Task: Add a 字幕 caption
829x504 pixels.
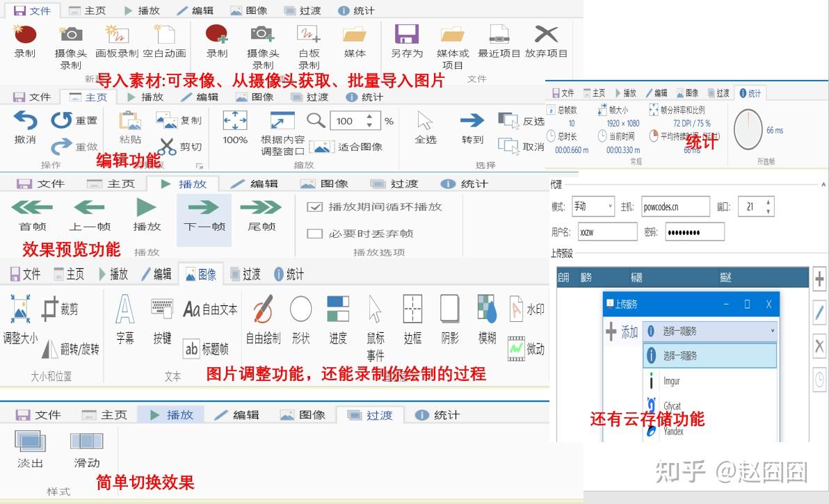Action: tap(124, 320)
